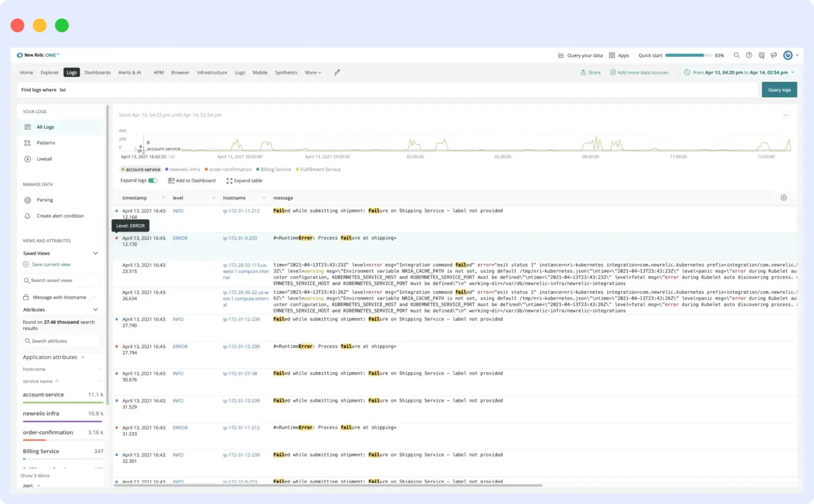This screenshot has height=504, width=814.
Task: Open the Alerts & AI tab
Action: click(x=129, y=73)
